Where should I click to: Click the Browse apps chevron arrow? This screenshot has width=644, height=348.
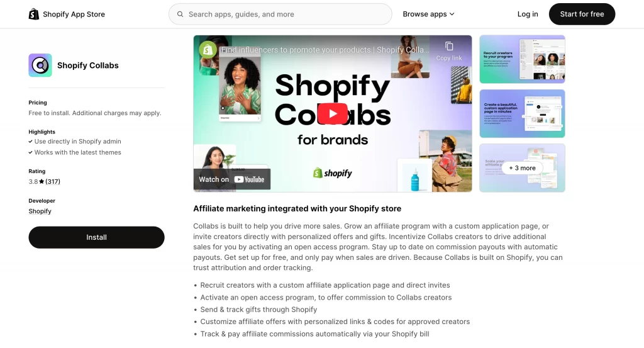pos(452,14)
